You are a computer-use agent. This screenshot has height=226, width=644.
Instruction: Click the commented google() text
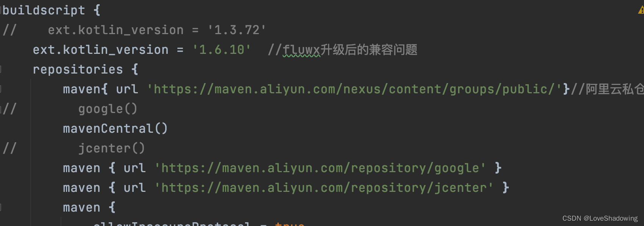click(108, 109)
